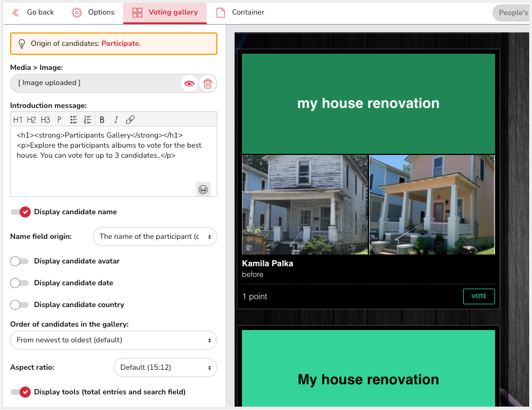Switch to the Options tab
Image resolution: width=532 pixels, height=410 pixels.
[94, 12]
